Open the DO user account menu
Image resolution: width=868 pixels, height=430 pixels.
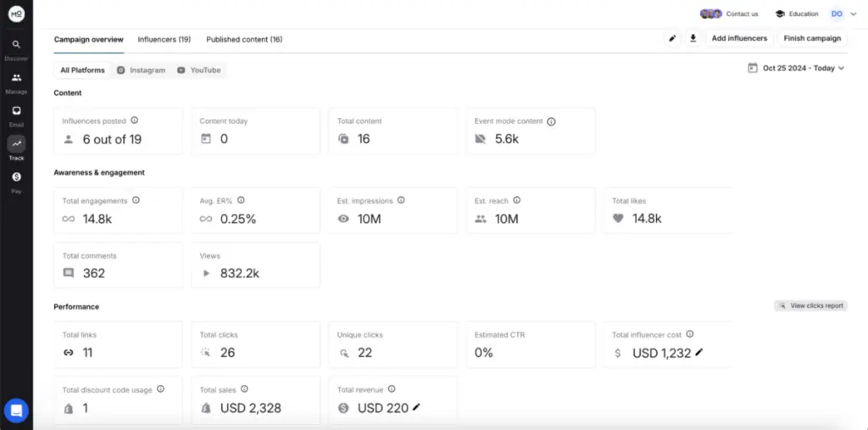click(x=837, y=14)
